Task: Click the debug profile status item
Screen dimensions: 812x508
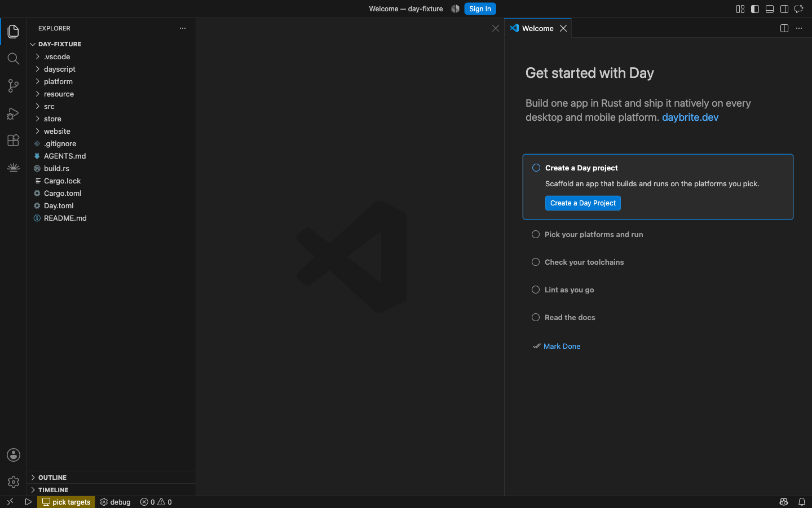Action: (115, 502)
